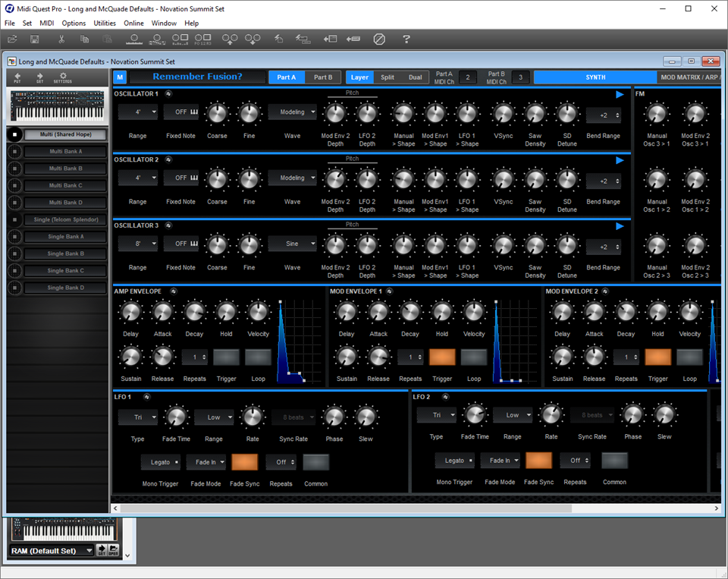This screenshot has height=579, width=728.
Task: Click the blue M button beside patch name
Action: click(120, 77)
